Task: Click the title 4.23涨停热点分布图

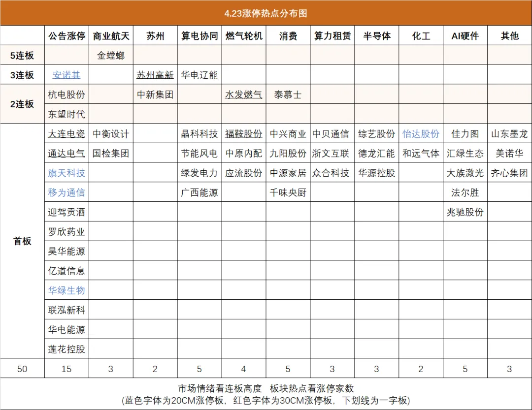Action: coord(266,13)
